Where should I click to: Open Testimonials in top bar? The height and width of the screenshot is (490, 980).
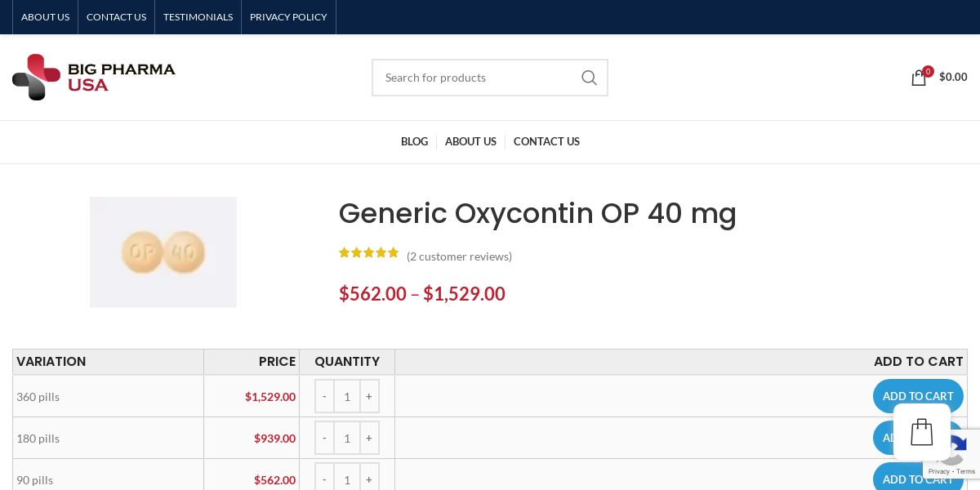[x=198, y=17]
